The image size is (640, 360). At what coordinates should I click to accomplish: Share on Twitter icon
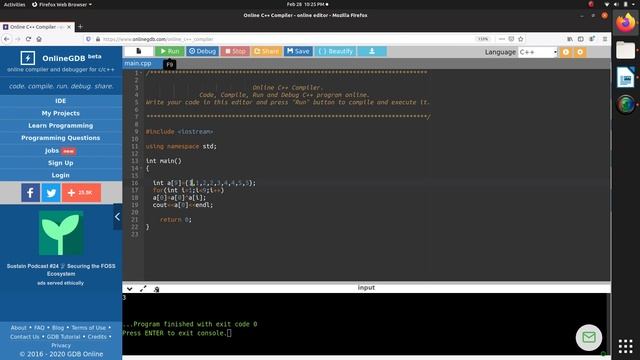click(x=51, y=193)
